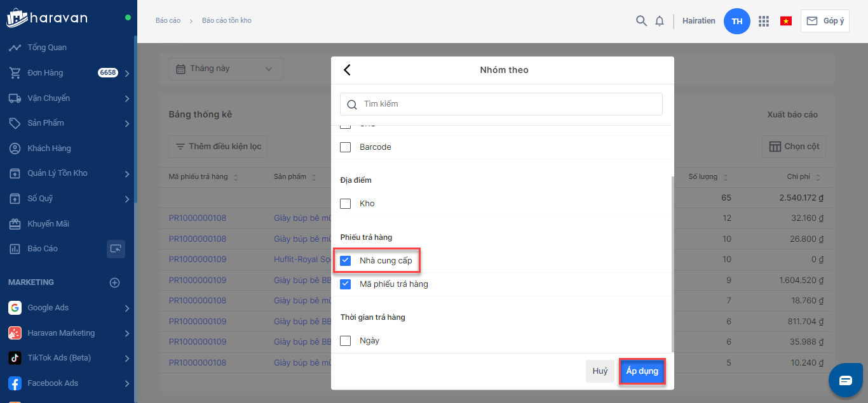Type in the Tìm kiếm search field

pos(508,104)
